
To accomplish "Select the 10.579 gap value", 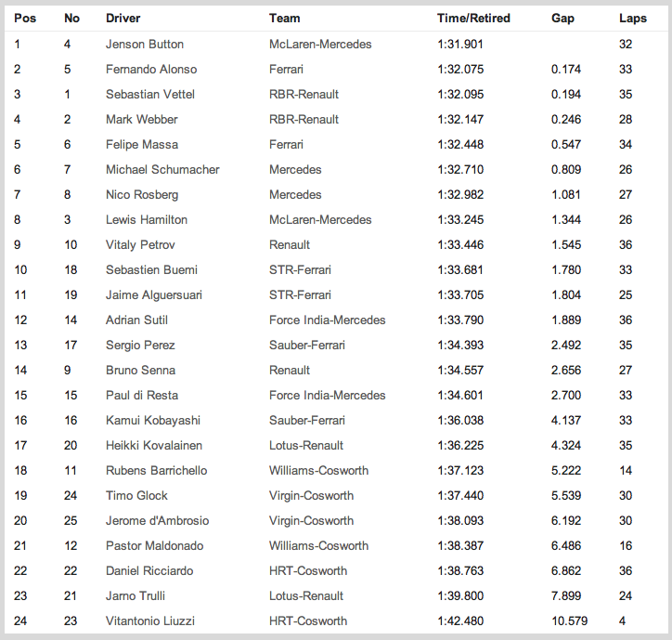I will 569,620.
